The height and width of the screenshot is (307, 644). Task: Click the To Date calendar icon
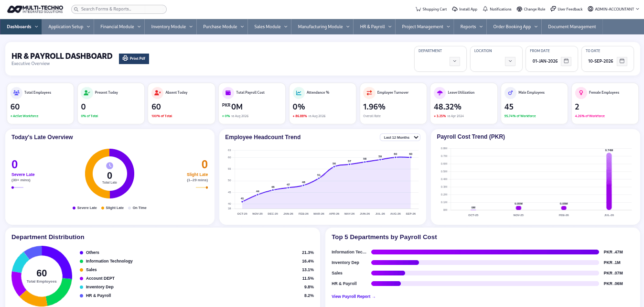pos(622,61)
